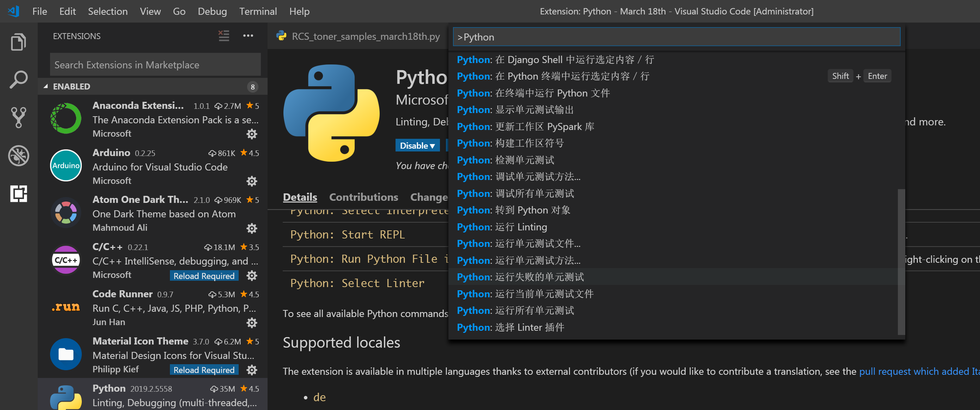Switch to the Contributions tab
This screenshot has width=980, height=410.
pyautogui.click(x=363, y=197)
